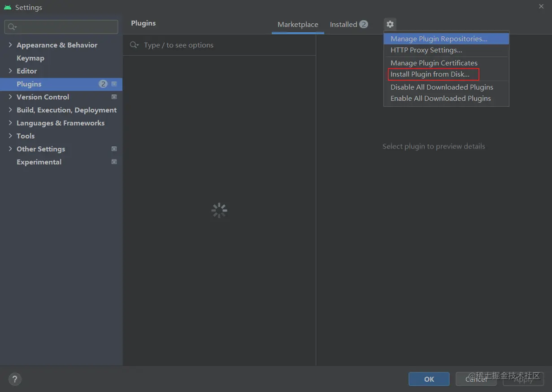Open HTTP Proxy Settings menu item

[446, 50]
